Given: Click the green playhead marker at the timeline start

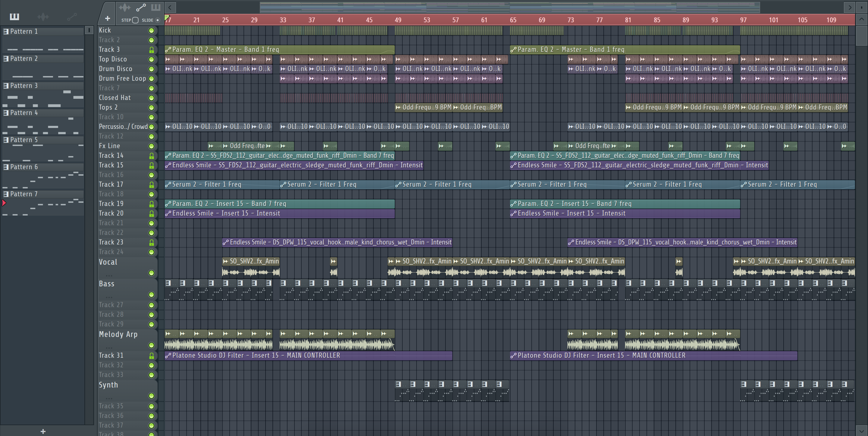Looking at the screenshot, I should tap(166, 17).
